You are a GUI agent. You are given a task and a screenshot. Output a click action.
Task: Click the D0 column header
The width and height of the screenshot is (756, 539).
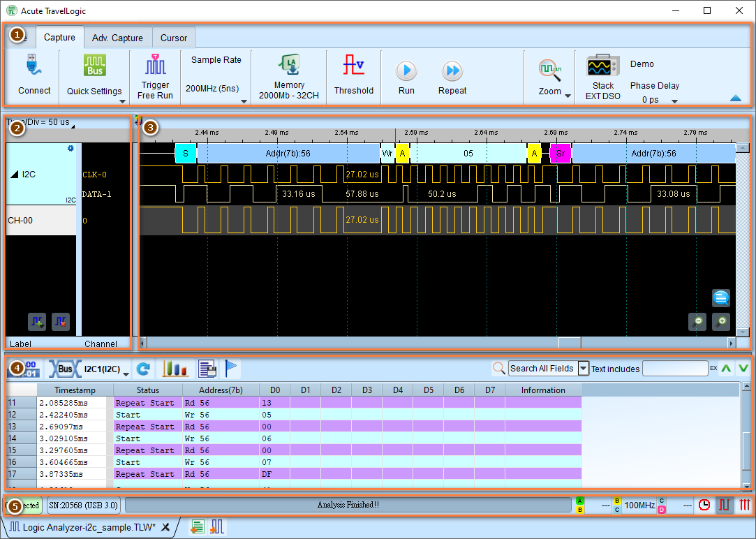click(x=275, y=390)
